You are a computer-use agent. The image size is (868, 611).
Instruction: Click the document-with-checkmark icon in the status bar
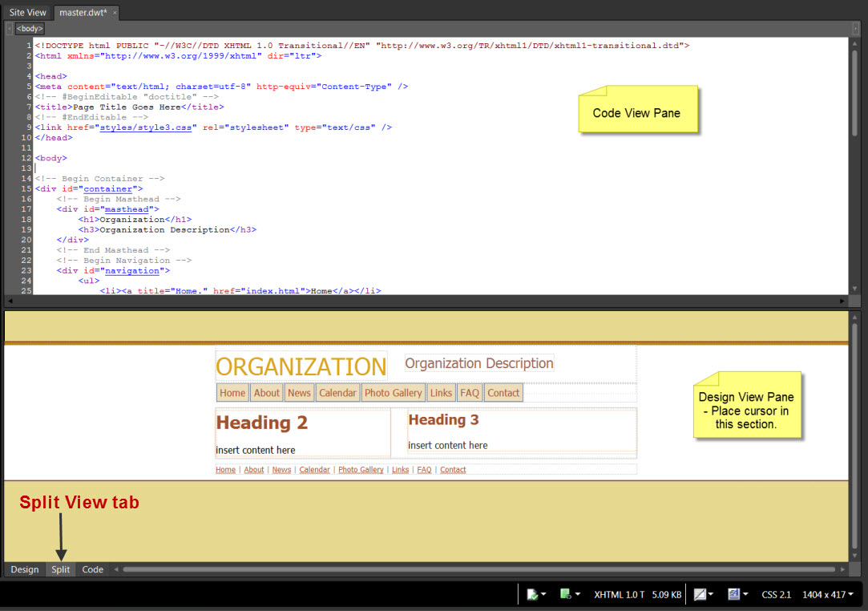tap(532, 594)
